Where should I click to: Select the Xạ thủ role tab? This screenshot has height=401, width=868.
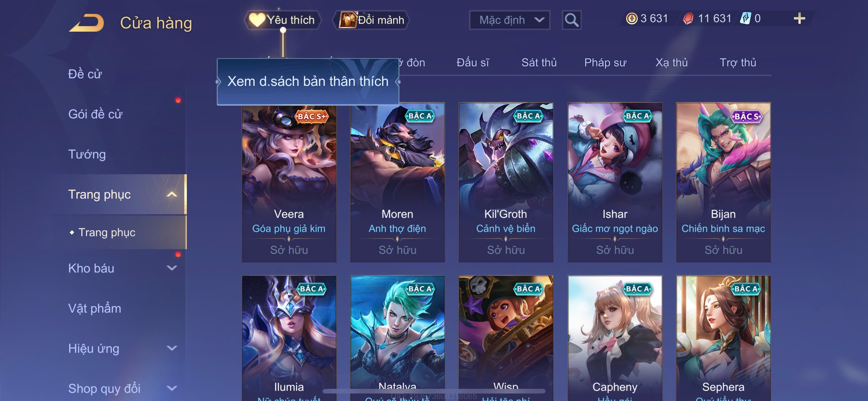pyautogui.click(x=671, y=63)
